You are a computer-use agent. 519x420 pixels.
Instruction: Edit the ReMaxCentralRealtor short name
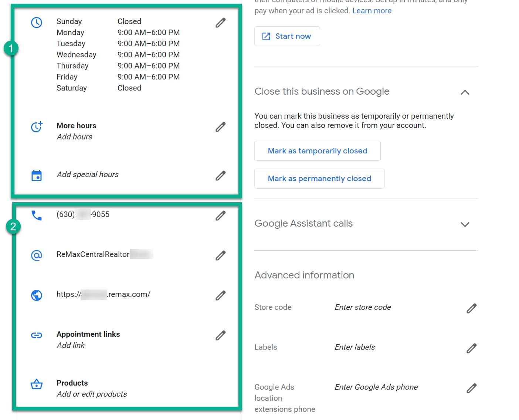pos(221,255)
